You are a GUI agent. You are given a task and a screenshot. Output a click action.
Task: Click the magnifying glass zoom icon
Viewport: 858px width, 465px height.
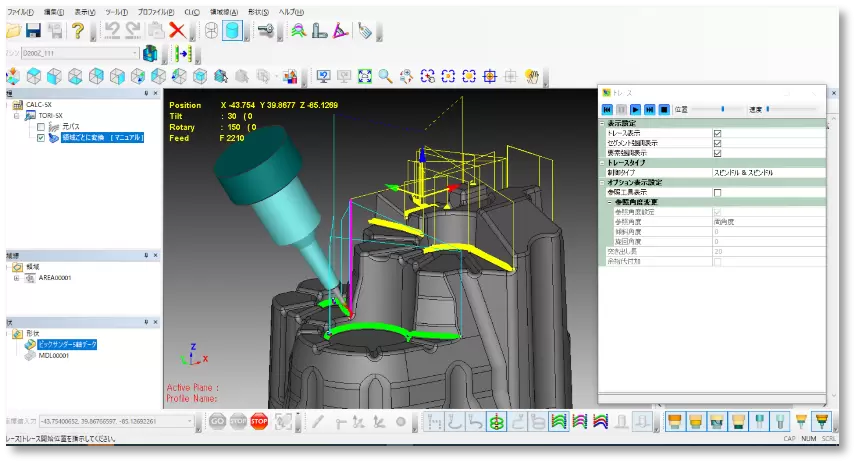[384, 76]
